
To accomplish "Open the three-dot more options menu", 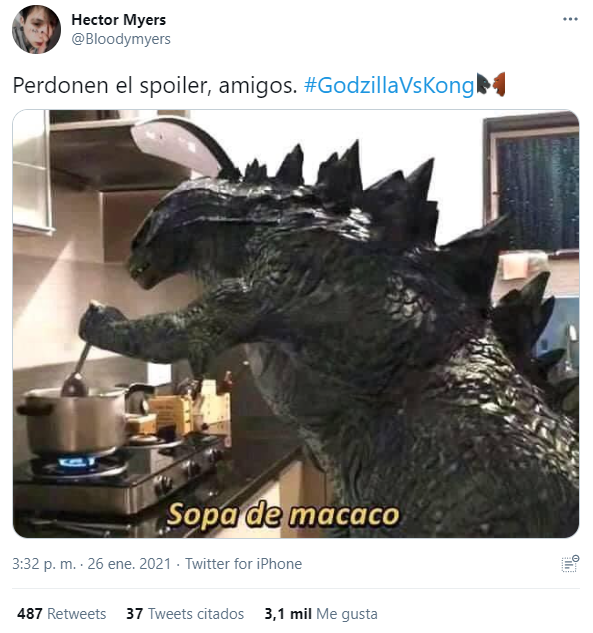I will tap(570, 19).
